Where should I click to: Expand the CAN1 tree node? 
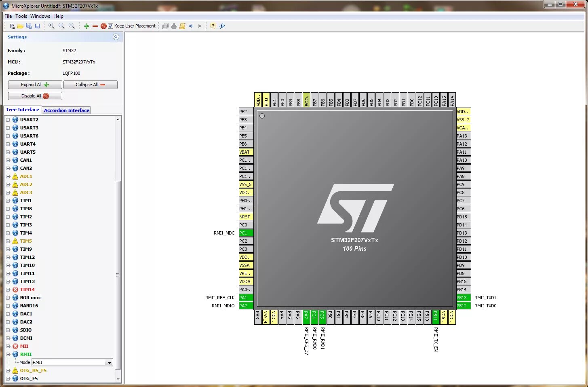[x=8, y=160]
